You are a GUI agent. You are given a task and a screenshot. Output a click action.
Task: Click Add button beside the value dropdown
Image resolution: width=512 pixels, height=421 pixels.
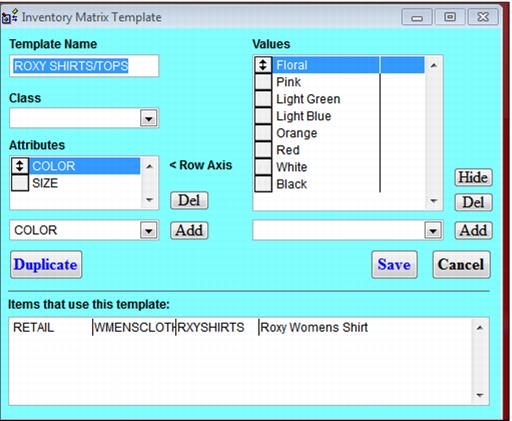tap(473, 230)
